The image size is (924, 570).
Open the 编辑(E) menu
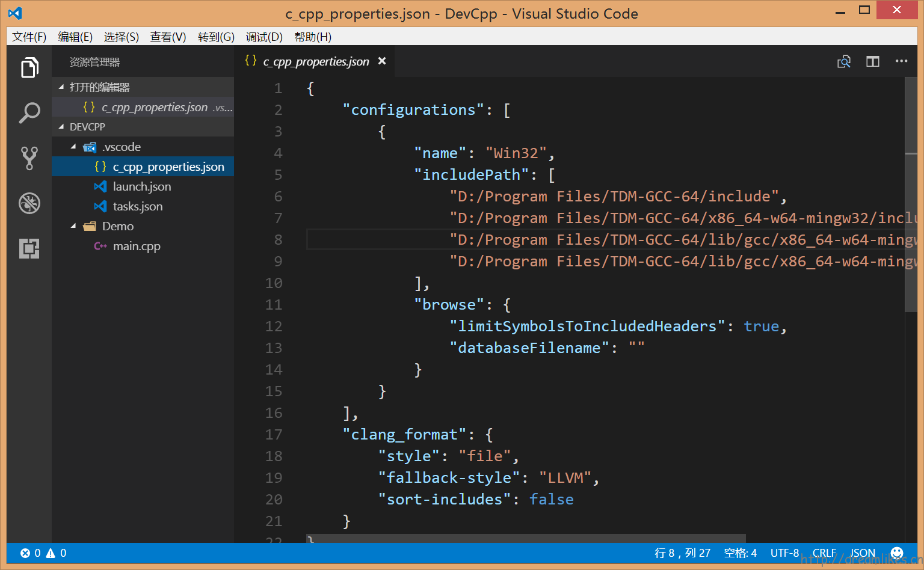coord(75,37)
